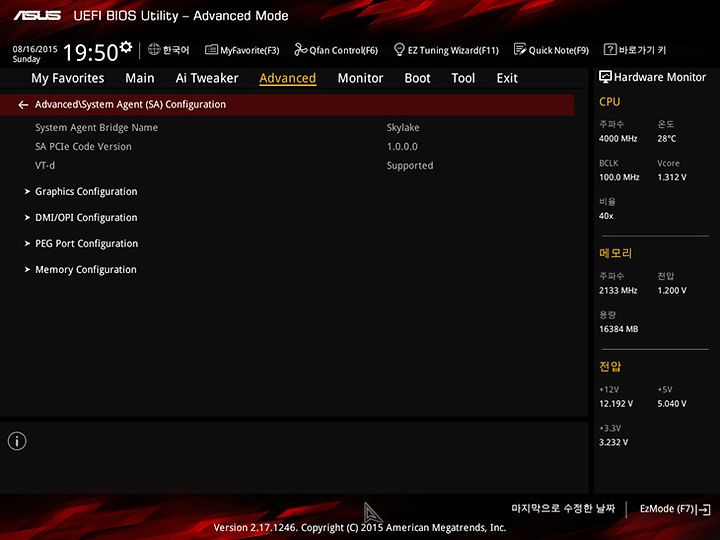Viewport: 720px width, 540px height.
Task: Click the 40x ratio value
Action: pyautogui.click(x=606, y=216)
